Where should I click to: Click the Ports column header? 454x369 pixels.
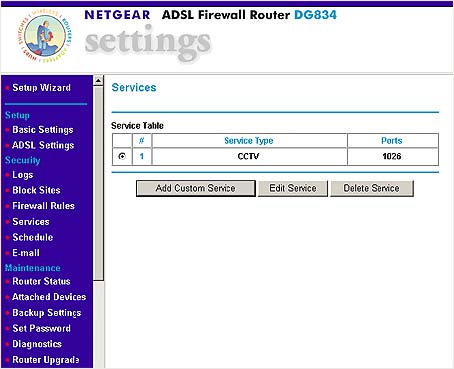pyautogui.click(x=392, y=141)
